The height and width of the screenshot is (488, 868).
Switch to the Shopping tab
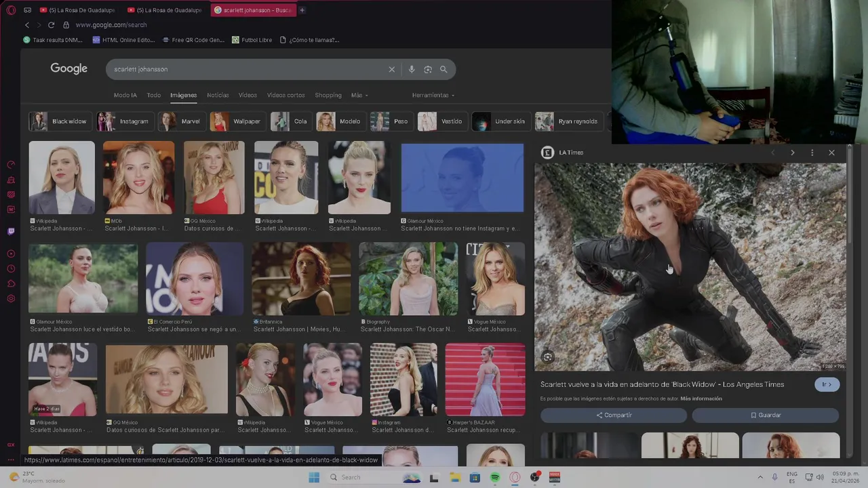click(328, 95)
